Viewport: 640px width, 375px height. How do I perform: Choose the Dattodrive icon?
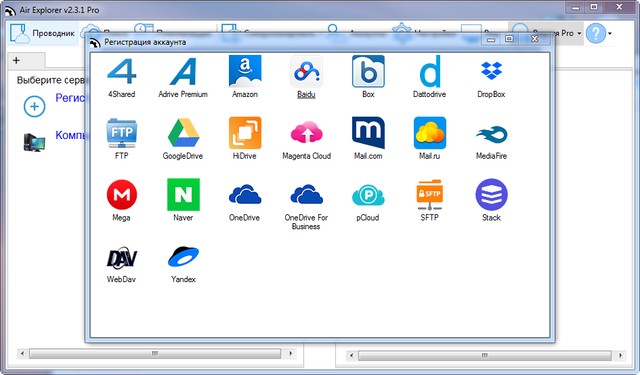(x=430, y=71)
